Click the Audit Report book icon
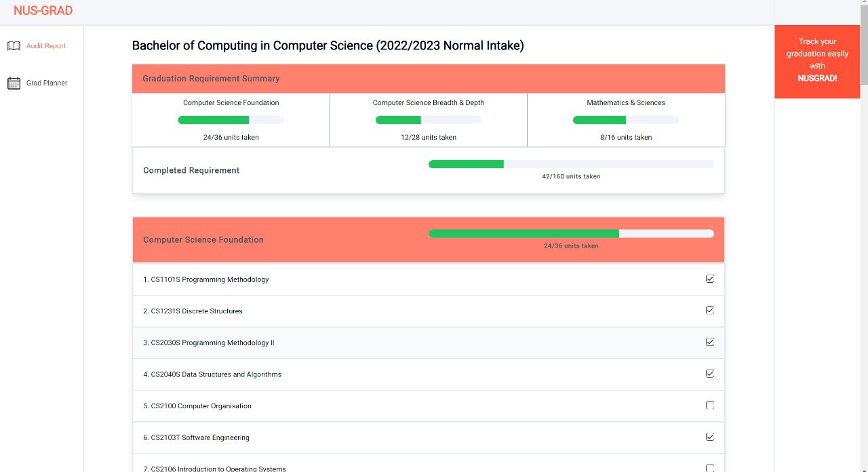The image size is (868, 472). [14, 46]
